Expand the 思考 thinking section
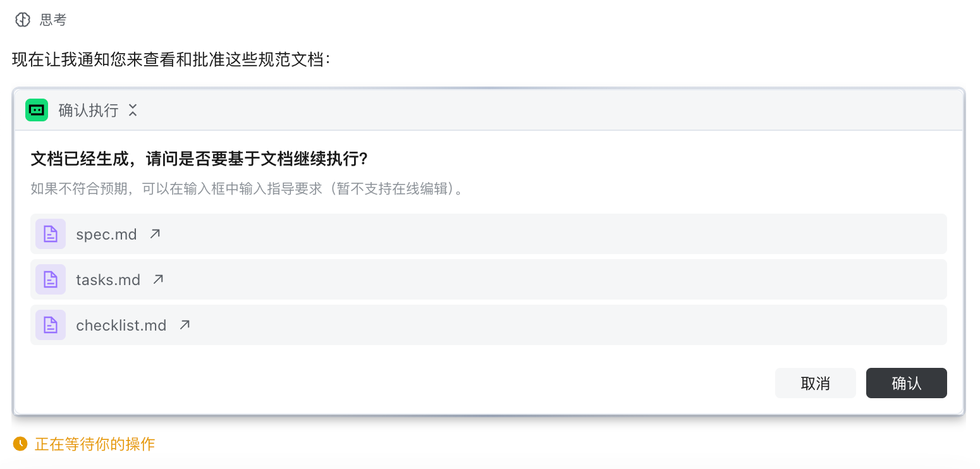The image size is (980, 469). click(x=53, y=20)
